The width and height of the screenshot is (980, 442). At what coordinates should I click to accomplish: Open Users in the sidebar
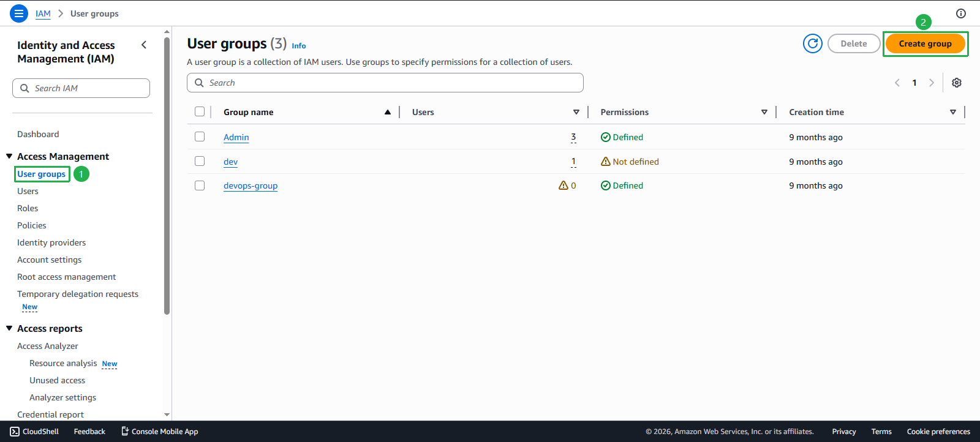point(28,191)
